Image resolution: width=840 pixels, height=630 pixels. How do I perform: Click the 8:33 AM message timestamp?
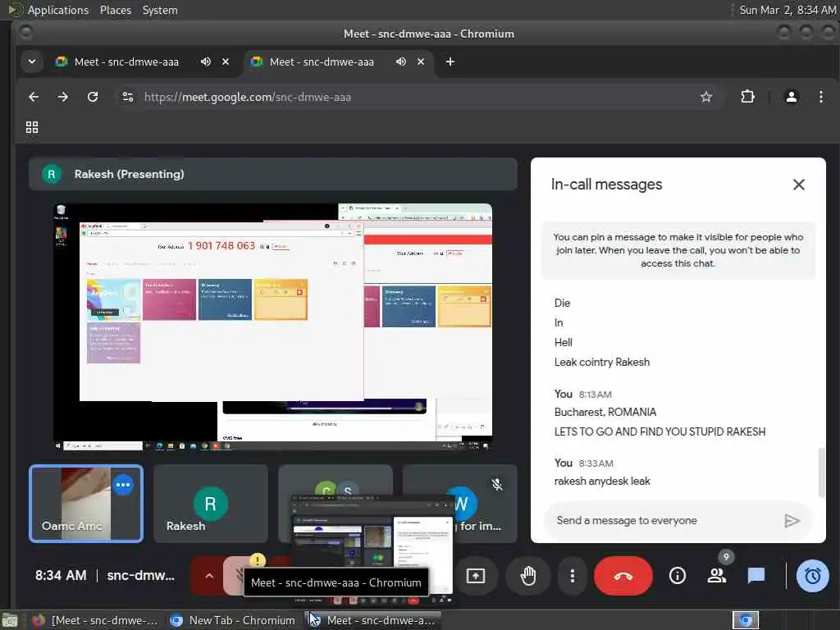(596, 463)
